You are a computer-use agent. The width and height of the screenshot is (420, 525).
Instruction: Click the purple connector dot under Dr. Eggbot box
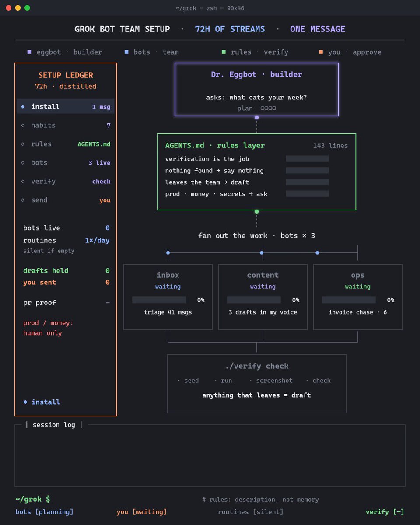[x=256, y=118]
